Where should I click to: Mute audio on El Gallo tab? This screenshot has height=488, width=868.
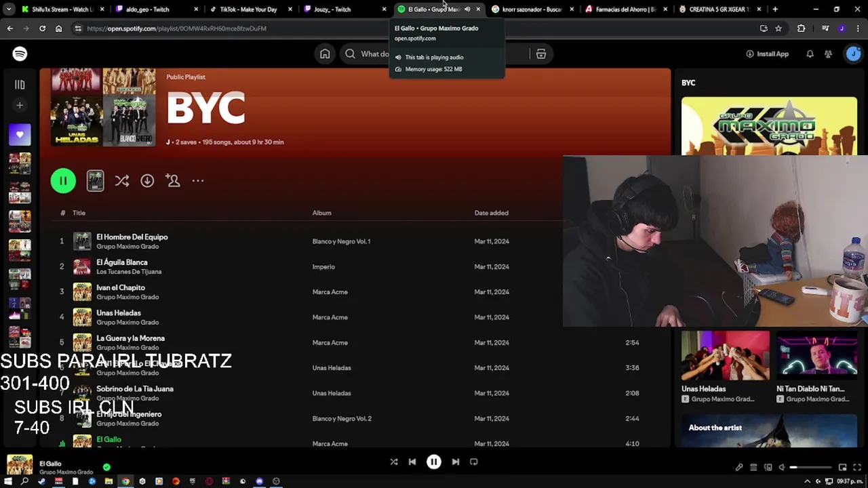(467, 9)
